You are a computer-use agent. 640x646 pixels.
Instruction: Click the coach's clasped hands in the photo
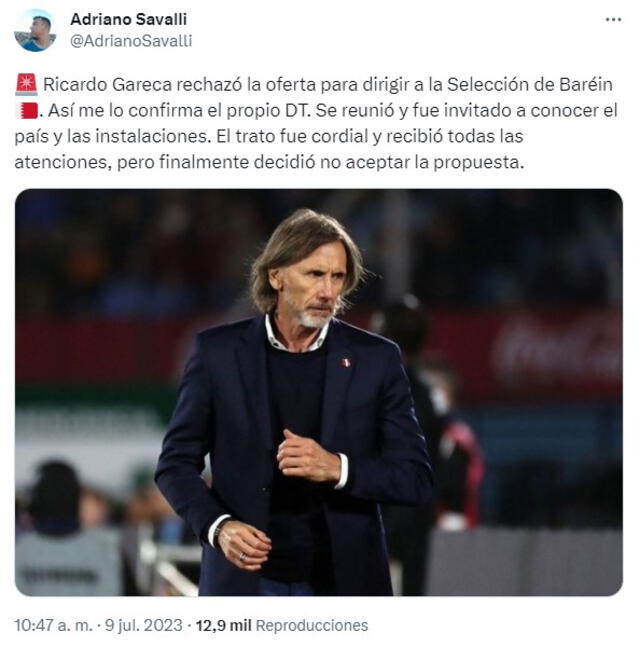(x=308, y=459)
